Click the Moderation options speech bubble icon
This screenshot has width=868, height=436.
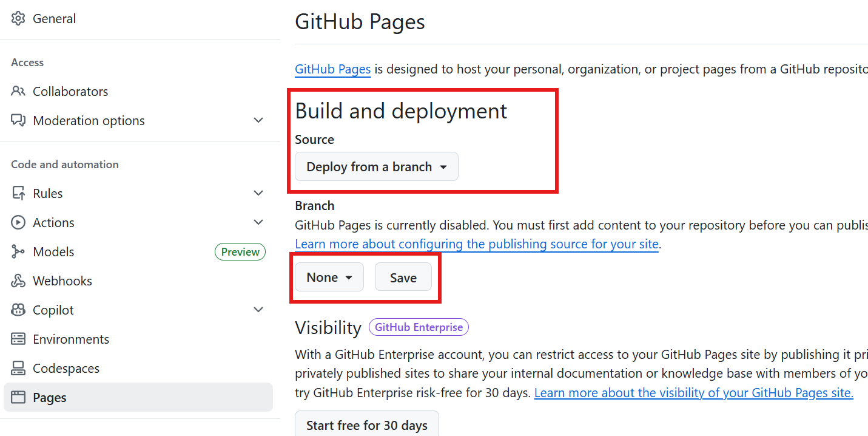pos(18,121)
